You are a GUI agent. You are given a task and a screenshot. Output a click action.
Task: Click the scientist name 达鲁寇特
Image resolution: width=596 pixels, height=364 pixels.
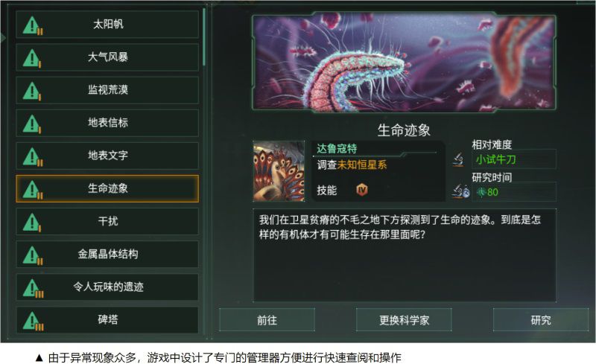tap(337, 149)
